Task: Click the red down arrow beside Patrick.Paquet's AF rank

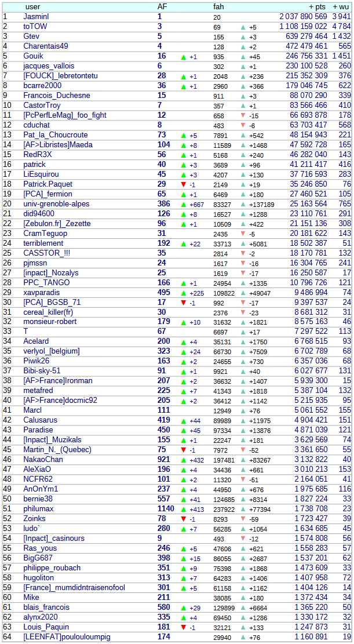Action: [x=184, y=184]
